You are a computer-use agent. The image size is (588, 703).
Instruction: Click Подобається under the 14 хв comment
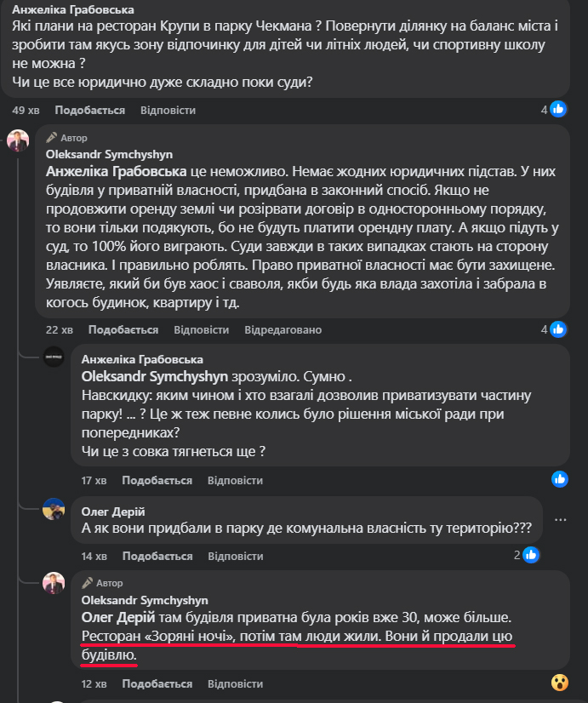[x=157, y=557]
